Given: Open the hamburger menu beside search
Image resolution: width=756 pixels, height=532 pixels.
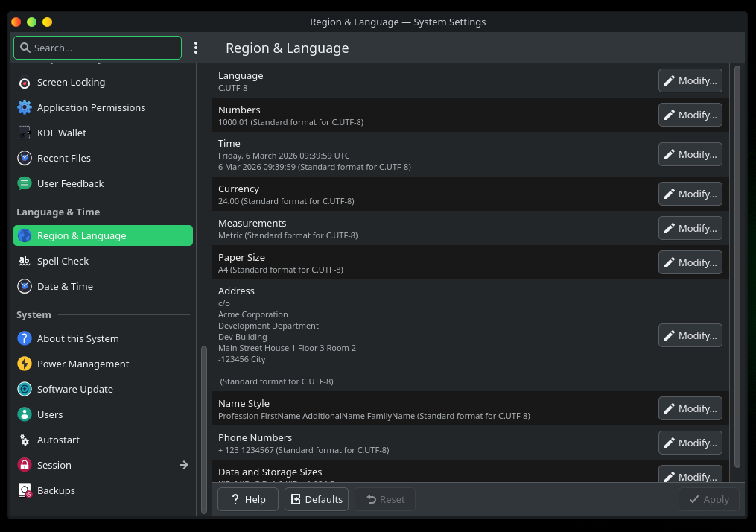Looking at the screenshot, I should coord(196,48).
